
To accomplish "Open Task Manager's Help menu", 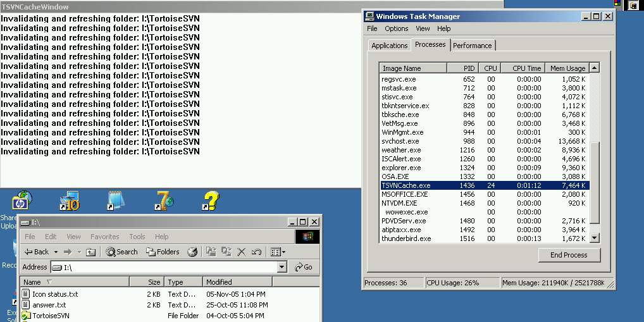I will click(x=444, y=28).
